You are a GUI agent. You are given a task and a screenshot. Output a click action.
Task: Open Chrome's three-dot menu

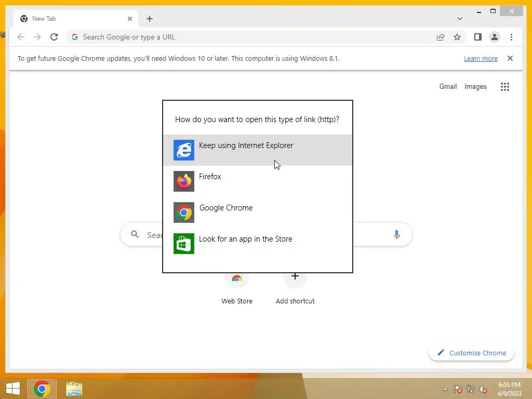coord(511,37)
